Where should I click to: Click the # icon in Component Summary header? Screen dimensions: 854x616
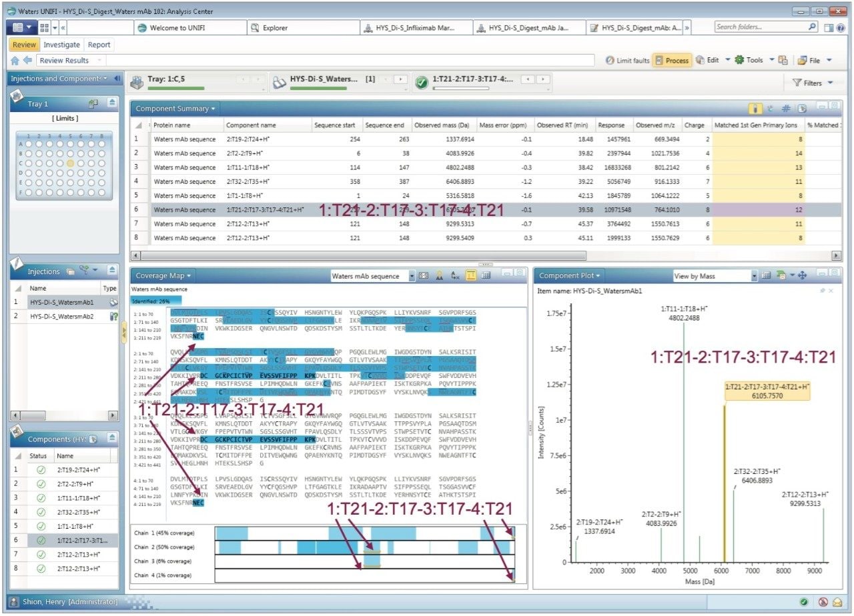pos(786,108)
